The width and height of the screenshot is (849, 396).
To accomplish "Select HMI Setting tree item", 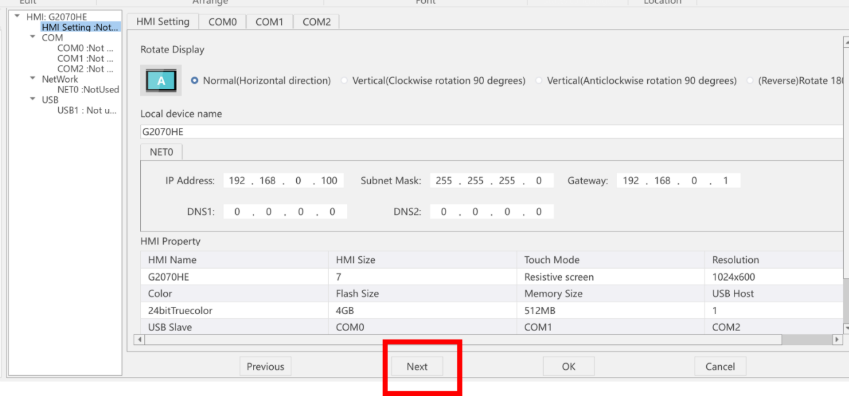I will (80, 27).
